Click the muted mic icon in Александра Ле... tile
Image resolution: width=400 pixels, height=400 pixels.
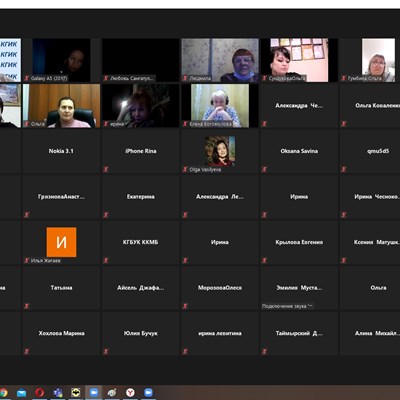tap(185, 215)
